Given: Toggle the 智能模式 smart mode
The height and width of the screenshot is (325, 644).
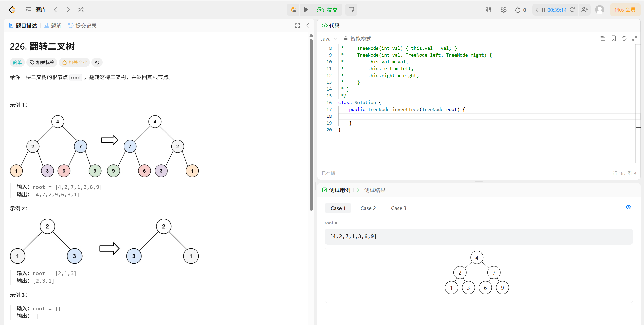Looking at the screenshot, I should pyautogui.click(x=358, y=39).
